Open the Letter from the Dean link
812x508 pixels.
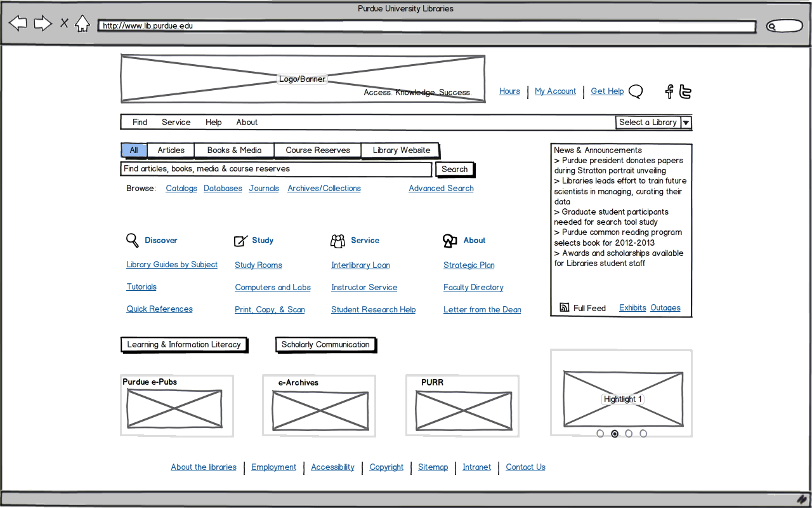click(x=482, y=310)
